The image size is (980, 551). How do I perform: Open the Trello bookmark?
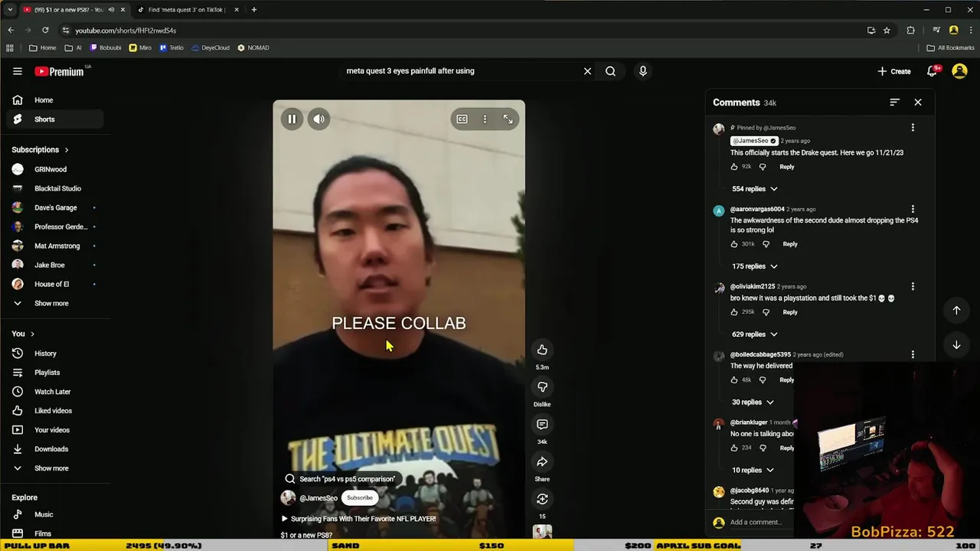click(171, 47)
